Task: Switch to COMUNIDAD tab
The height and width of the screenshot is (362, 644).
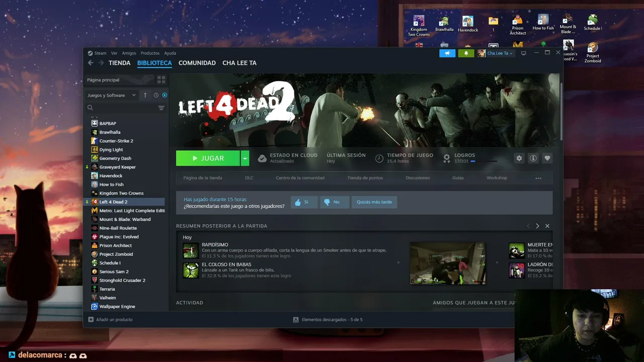Action: point(197,63)
